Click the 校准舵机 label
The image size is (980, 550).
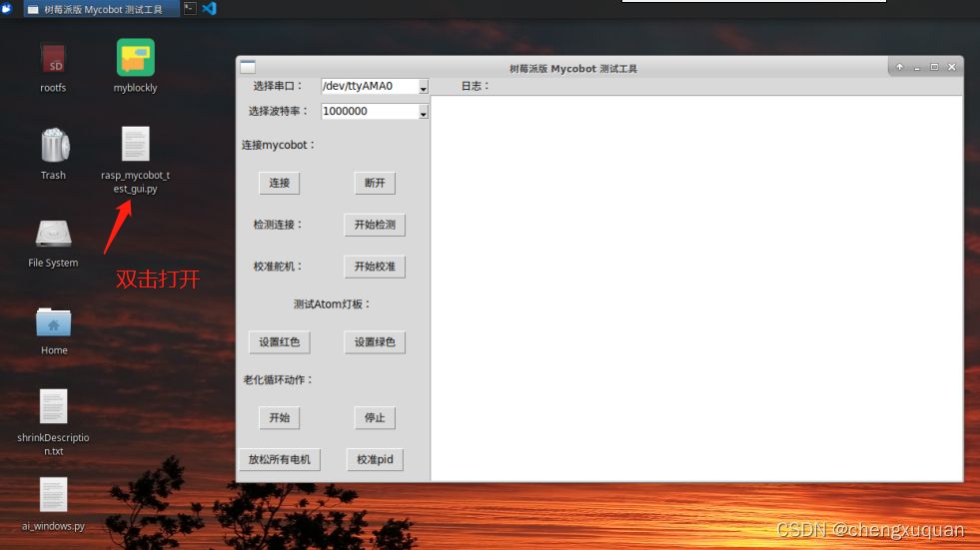[x=278, y=267]
